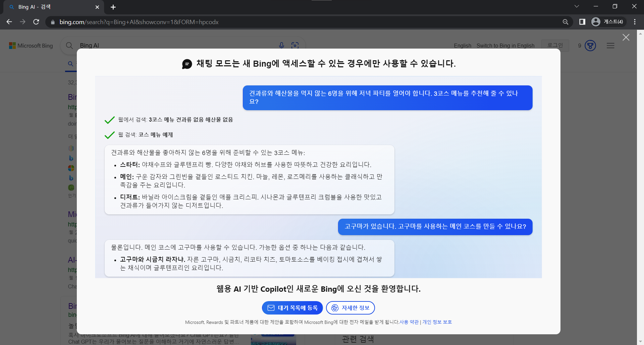The width and height of the screenshot is (644, 345).
Task: Open a new browser tab
Action: (113, 7)
